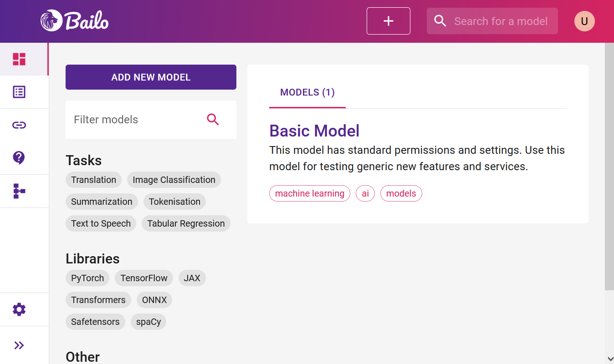Enable the PyTorch library filter
The height and width of the screenshot is (364, 614).
[87, 278]
